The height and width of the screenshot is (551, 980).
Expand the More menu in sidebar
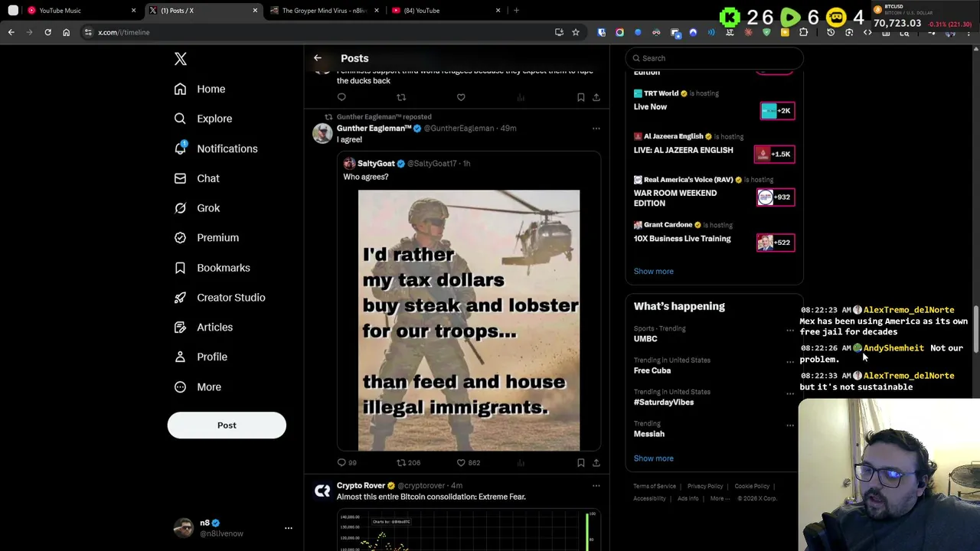(198, 386)
